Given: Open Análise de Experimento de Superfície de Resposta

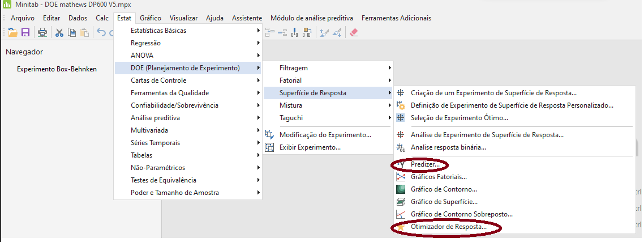Looking at the screenshot, I should [x=487, y=135].
